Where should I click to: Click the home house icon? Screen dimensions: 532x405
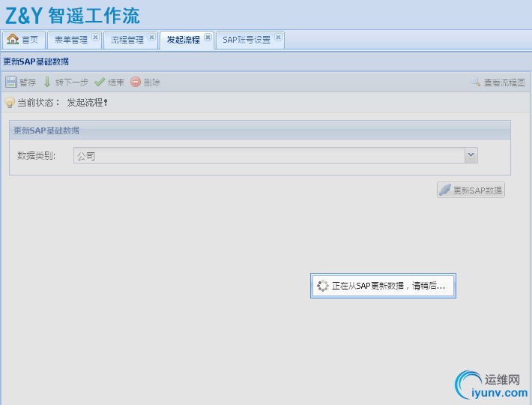[13, 39]
